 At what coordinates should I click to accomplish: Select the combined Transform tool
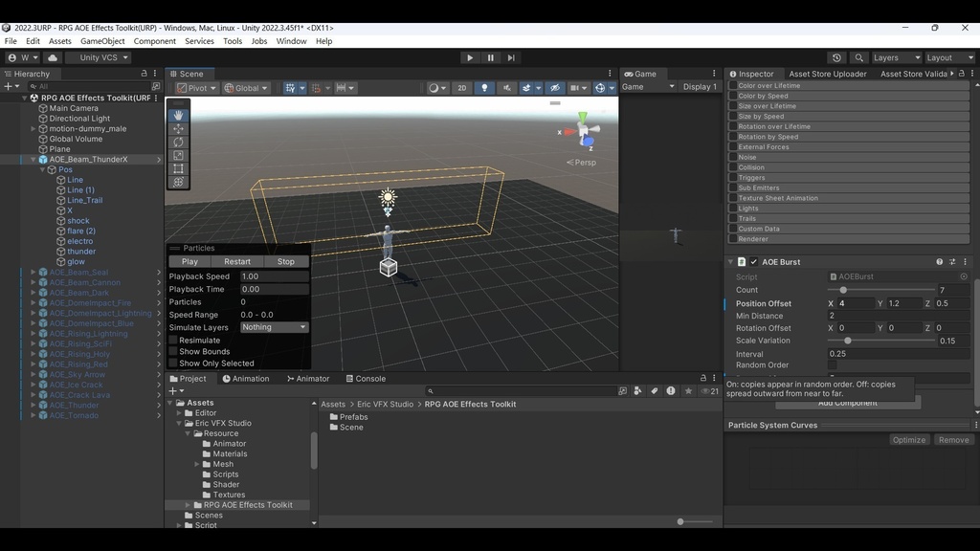tap(178, 182)
